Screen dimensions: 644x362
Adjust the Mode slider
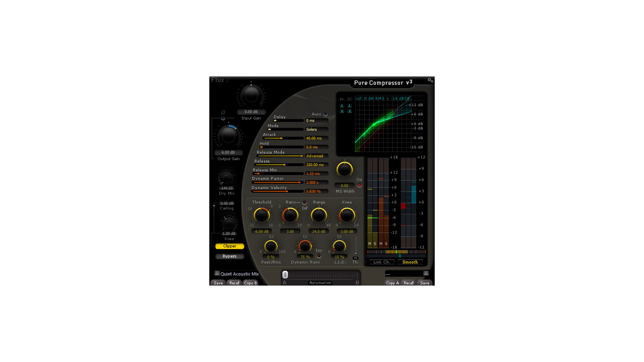point(286,130)
